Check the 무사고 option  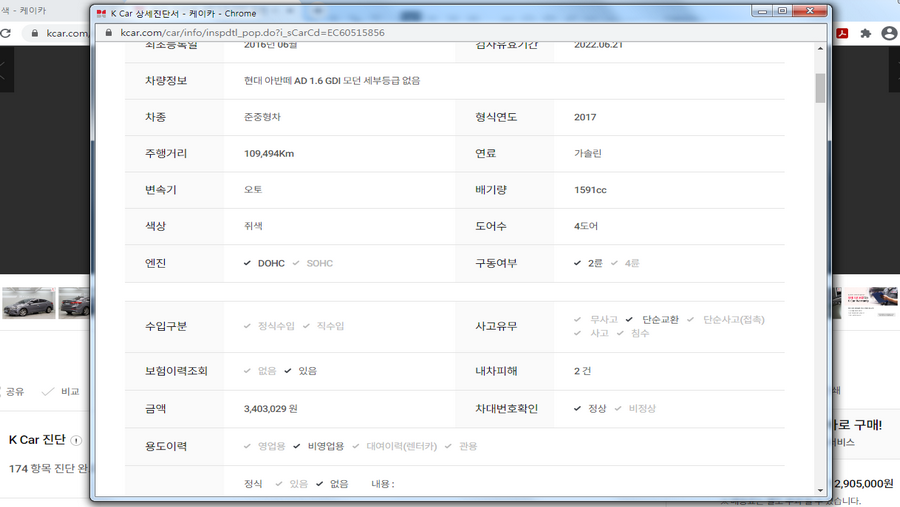[577, 319]
